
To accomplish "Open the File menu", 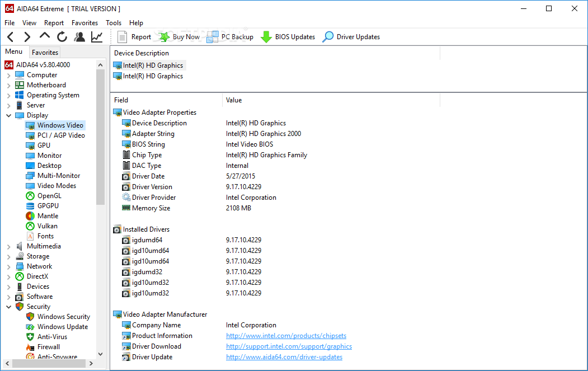I will click(10, 23).
